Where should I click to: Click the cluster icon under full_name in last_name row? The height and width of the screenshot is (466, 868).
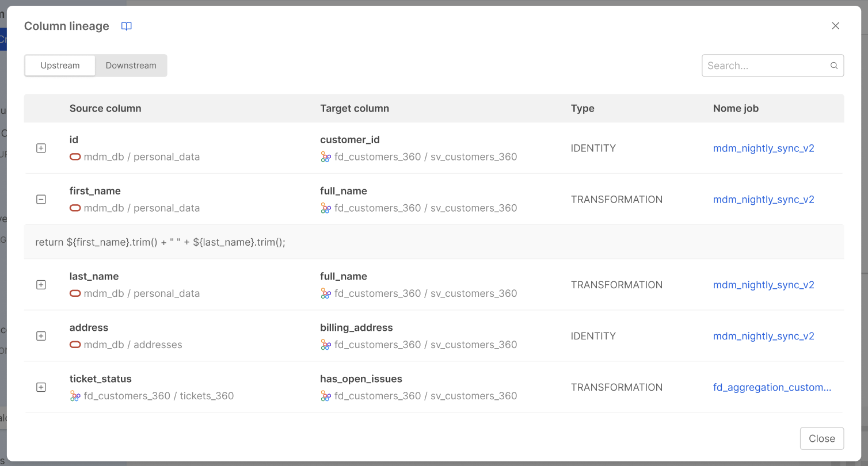pos(325,294)
